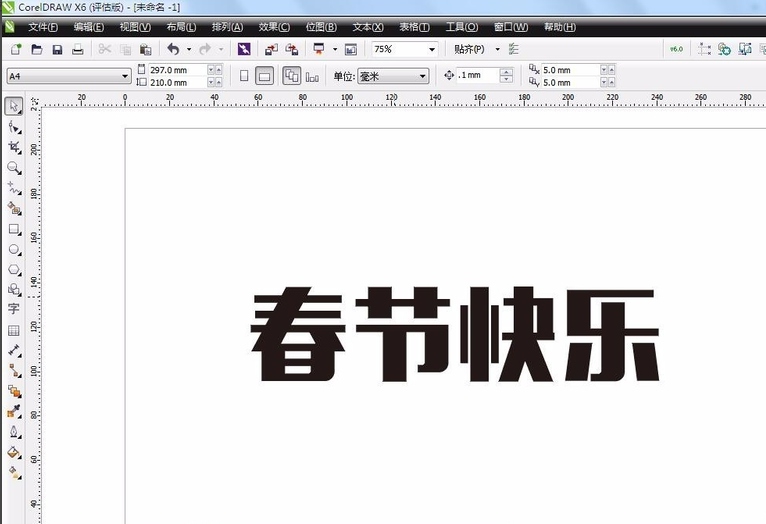The image size is (766, 524).
Task: Choose the Rectangle tool
Action: click(14, 229)
